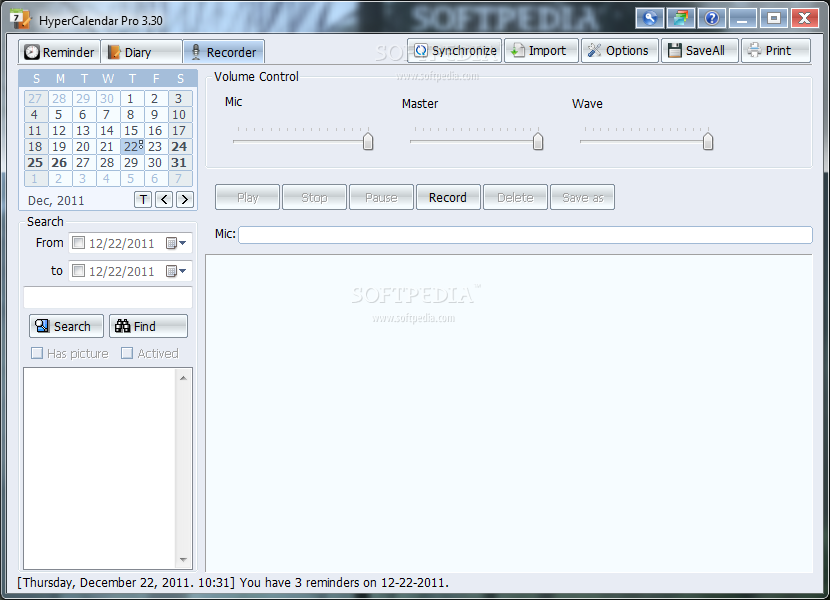
Task: Click the search text input field
Action: point(107,297)
